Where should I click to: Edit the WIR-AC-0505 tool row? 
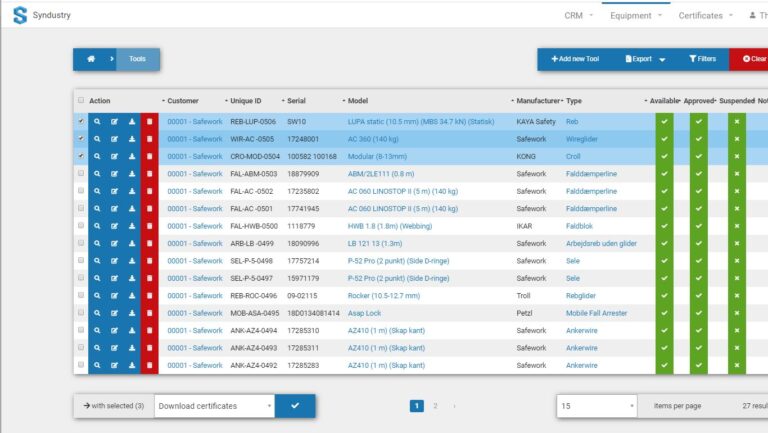[x=114, y=139]
